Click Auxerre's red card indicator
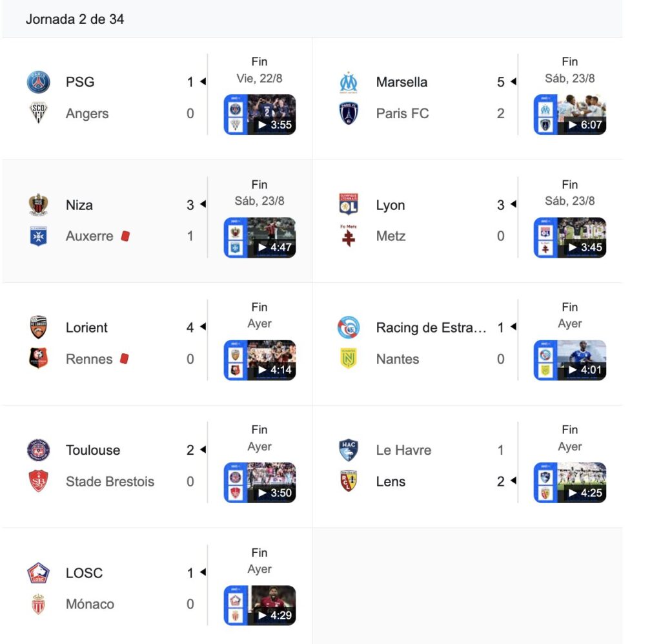The width and height of the screenshot is (661, 644). 125,236
